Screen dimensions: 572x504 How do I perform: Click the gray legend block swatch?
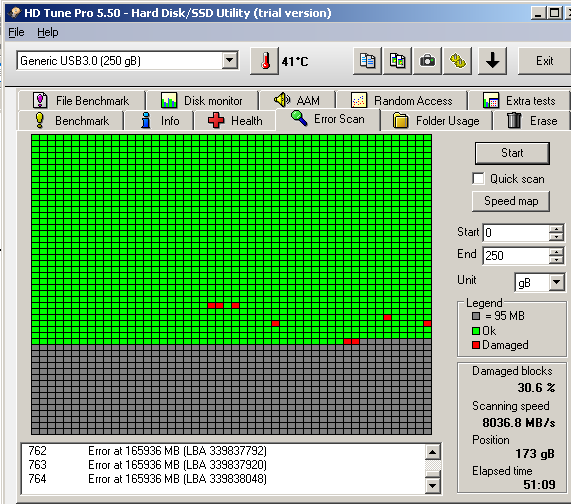point(476,316)
